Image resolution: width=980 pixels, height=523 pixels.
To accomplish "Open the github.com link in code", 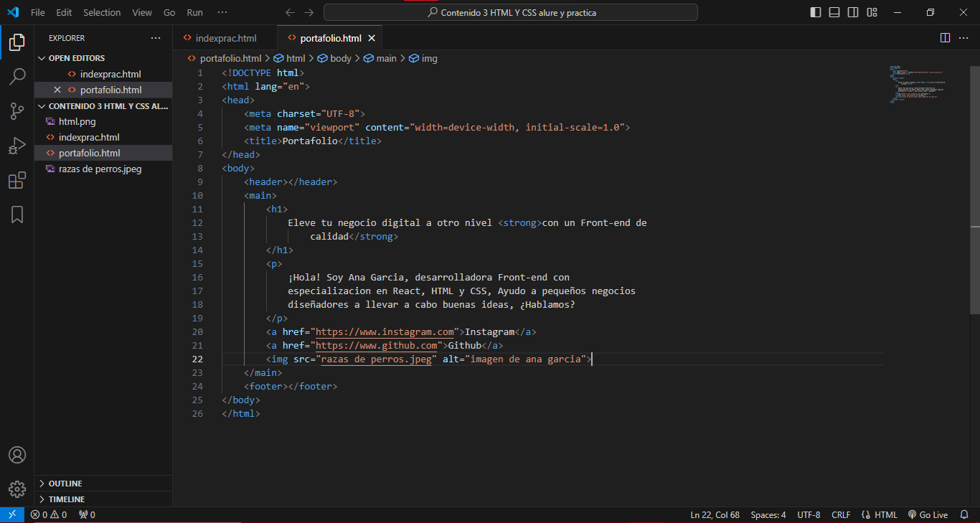I will (377, 345).
